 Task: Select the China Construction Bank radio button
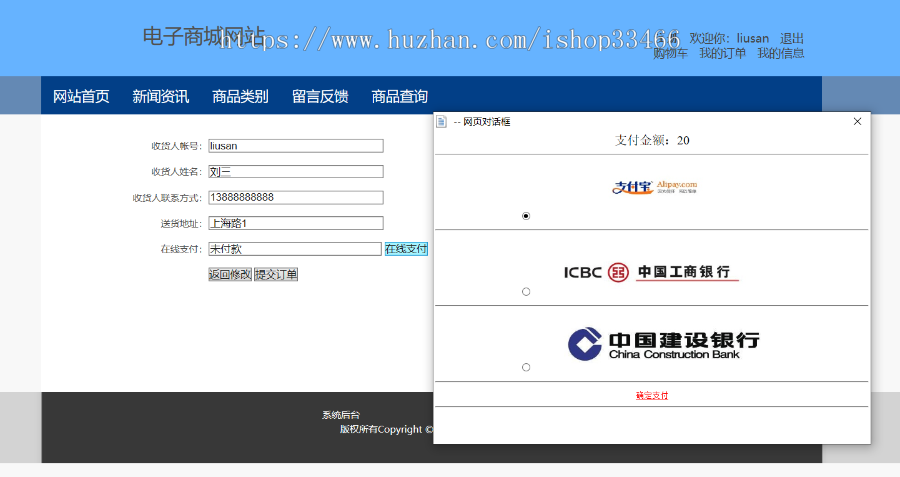click(526, 367)
